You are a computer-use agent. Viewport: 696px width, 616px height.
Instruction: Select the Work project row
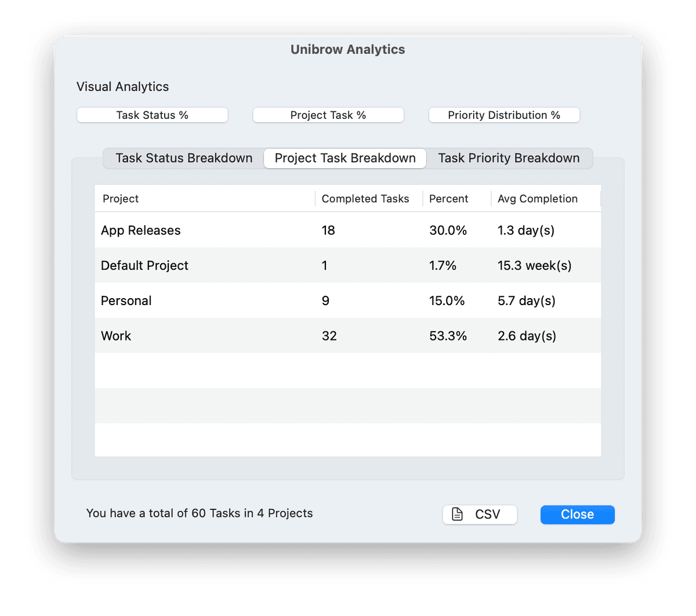(116, 336)
